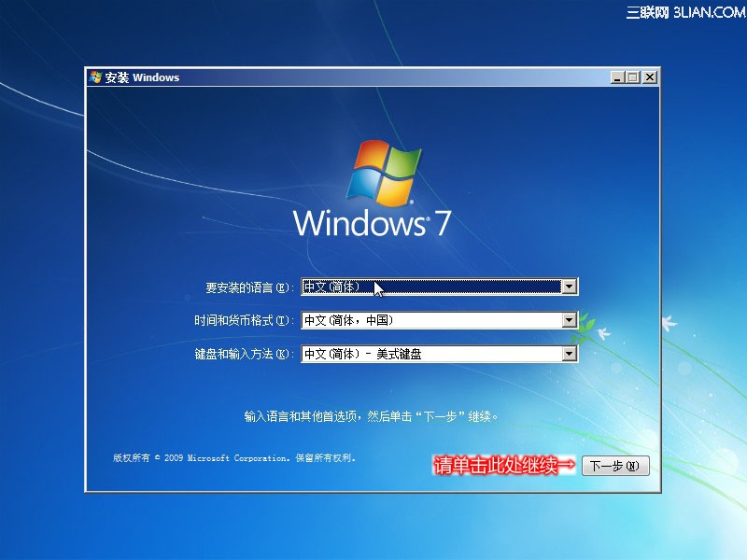Click the 版权所有 2009 Microsoft Corporation text
Viewport: 747px width, 560px height.
tap(234, 458)
